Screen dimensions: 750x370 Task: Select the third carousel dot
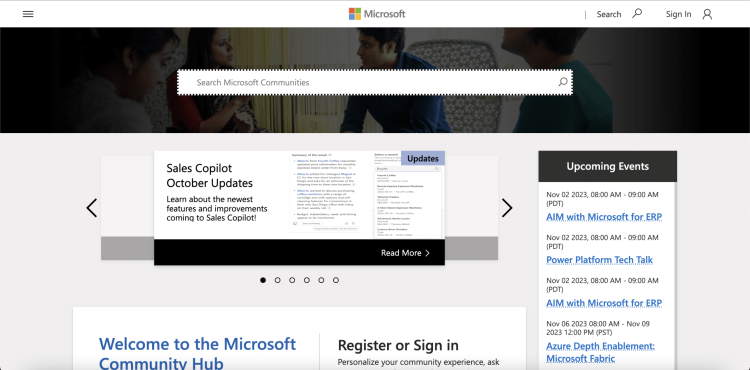tap(292, 280)
